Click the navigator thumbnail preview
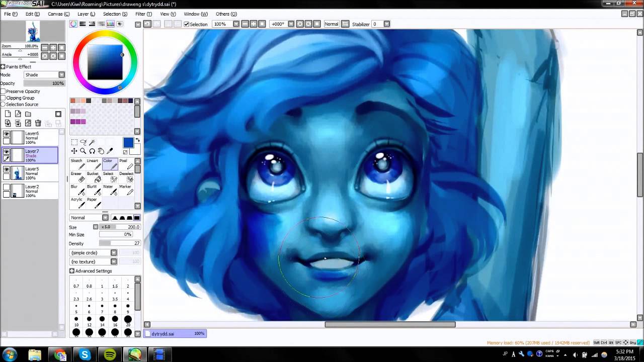This screenshot has height=362, width=644. coord(33,31)
